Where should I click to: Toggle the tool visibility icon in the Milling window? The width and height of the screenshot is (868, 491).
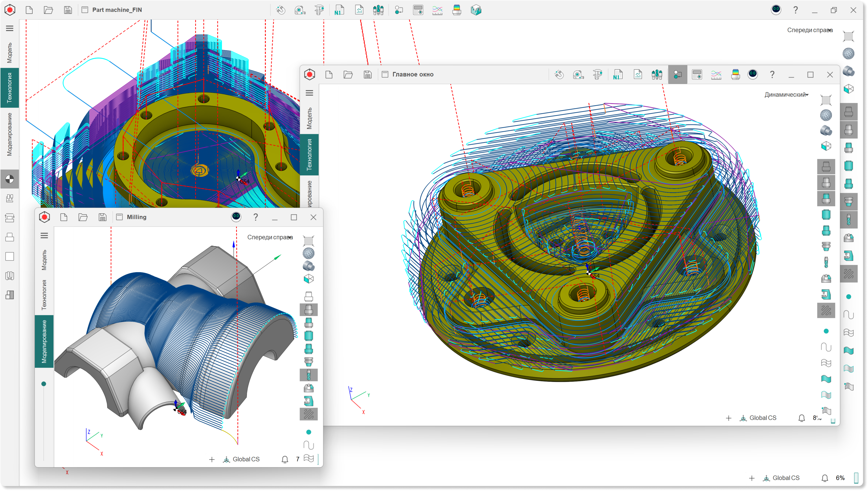point(308,375)
